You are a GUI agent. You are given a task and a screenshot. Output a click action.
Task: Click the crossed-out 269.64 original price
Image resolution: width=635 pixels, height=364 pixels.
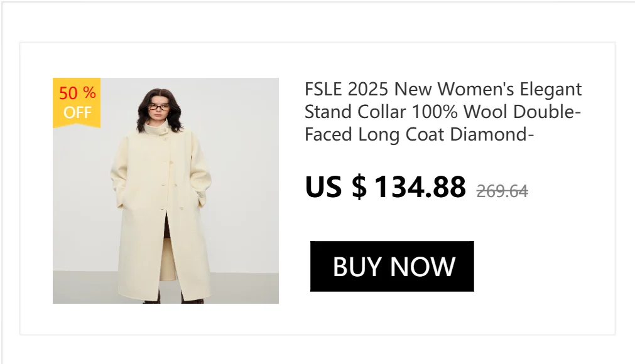[x=502, y=191]
